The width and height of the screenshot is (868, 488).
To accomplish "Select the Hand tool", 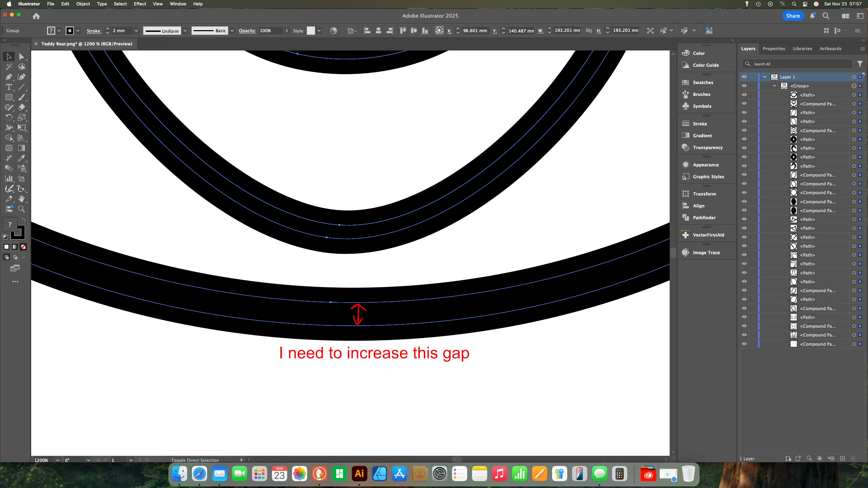I will [22, 199].
